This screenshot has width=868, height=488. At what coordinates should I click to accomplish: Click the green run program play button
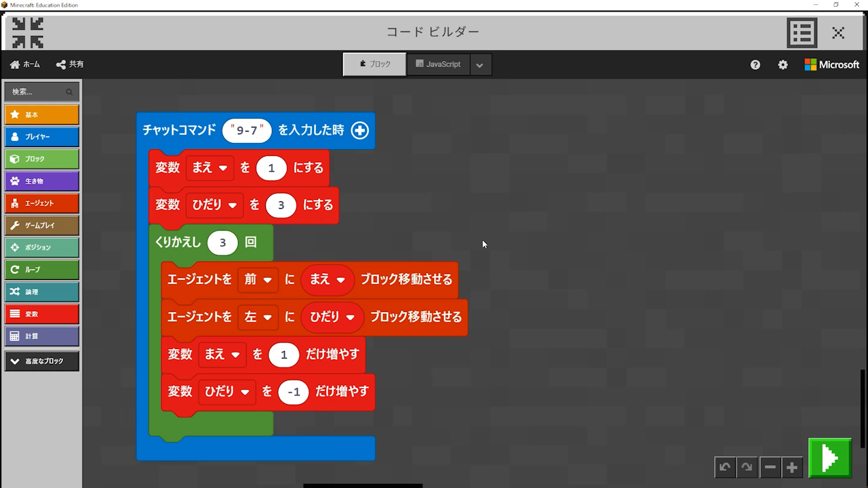829,458
